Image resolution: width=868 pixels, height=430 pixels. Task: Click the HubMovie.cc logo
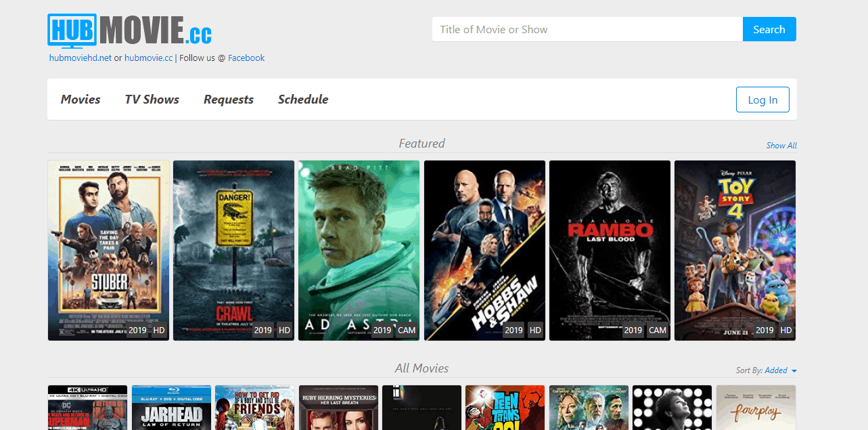point(129,30)
